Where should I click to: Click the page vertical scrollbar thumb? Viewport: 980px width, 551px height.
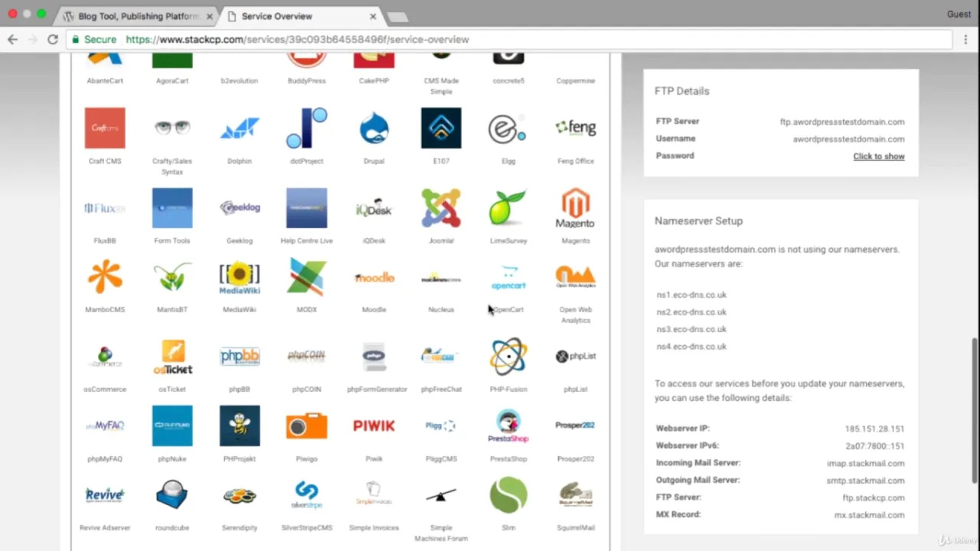click(975, 409)
